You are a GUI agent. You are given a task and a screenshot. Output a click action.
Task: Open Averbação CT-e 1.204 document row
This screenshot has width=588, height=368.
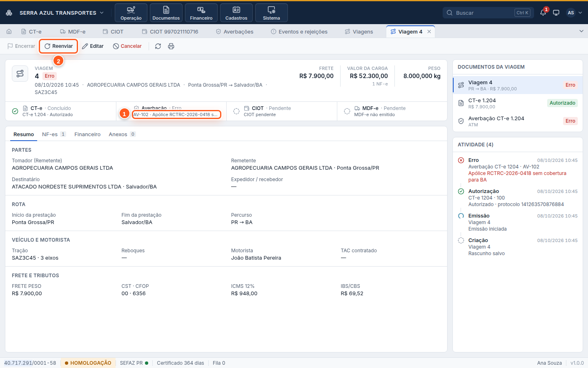(518, 121)
